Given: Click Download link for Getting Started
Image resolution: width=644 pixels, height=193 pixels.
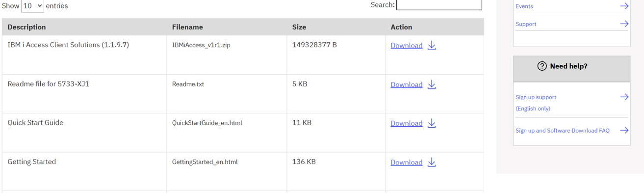Looking at the screenshot, I should click(407, 162).
